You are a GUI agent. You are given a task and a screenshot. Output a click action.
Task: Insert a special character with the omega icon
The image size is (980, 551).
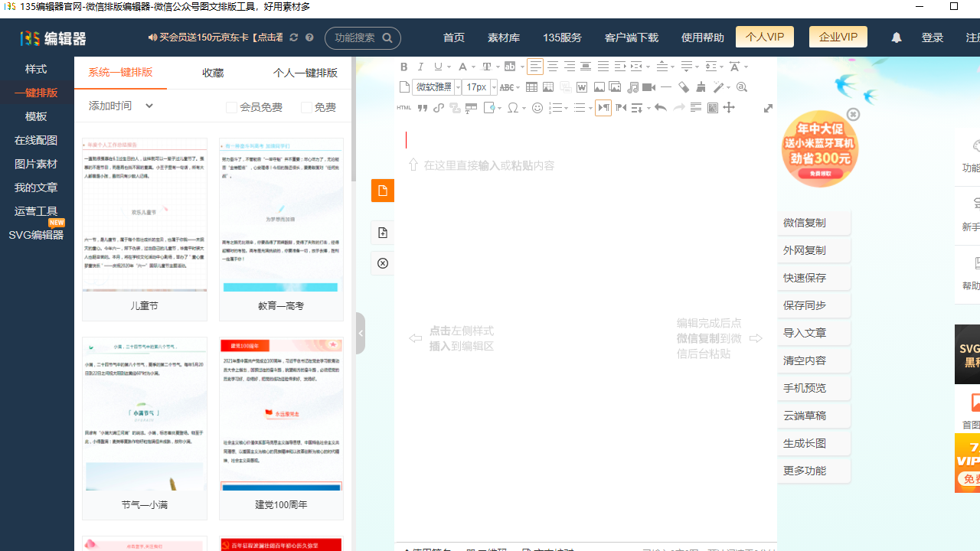514,107
